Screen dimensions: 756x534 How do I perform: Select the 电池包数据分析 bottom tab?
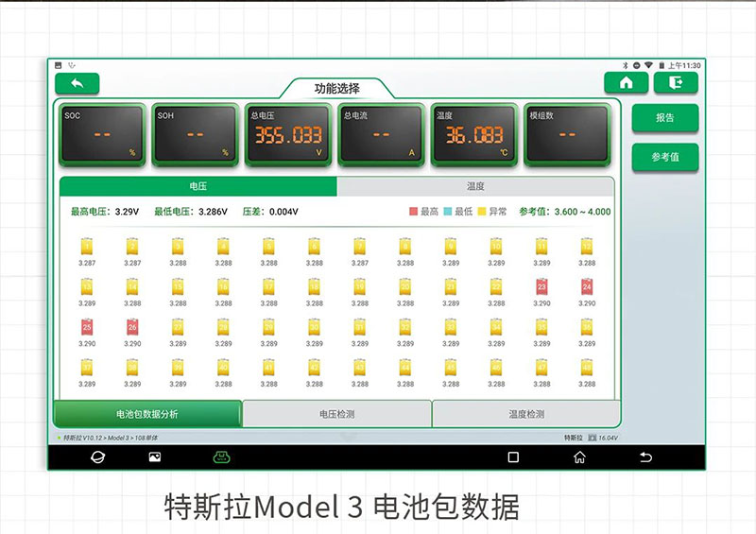coord(147,414)
